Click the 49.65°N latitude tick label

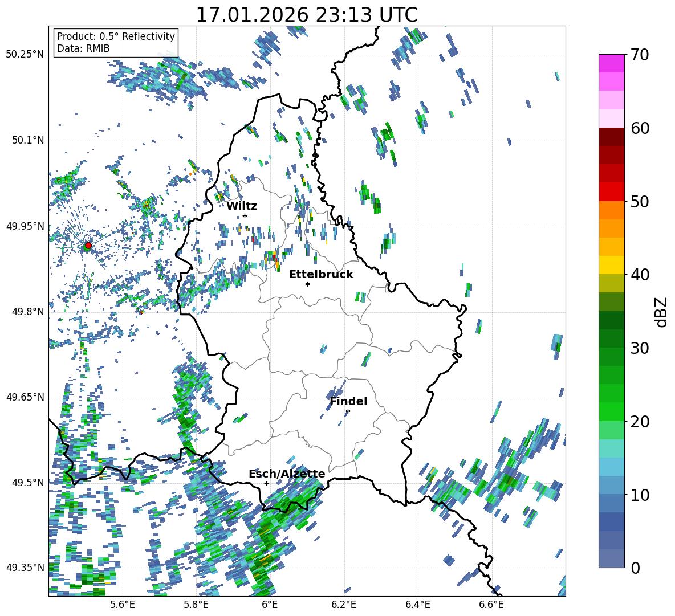point(25,397)
